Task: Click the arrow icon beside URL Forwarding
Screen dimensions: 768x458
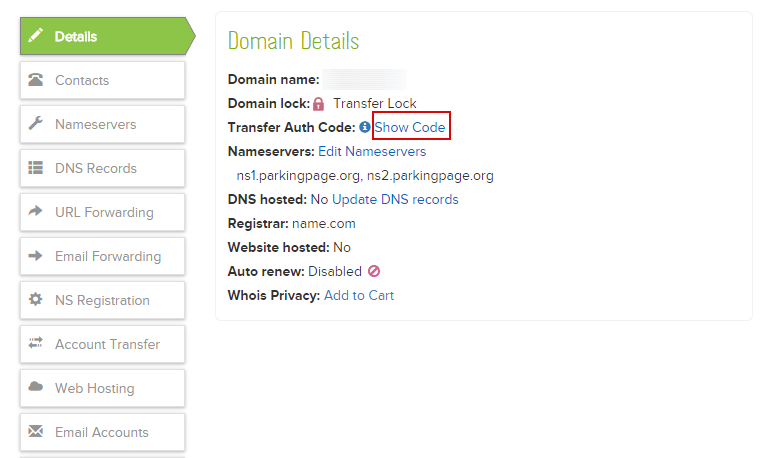Action: tap(36, 212)
